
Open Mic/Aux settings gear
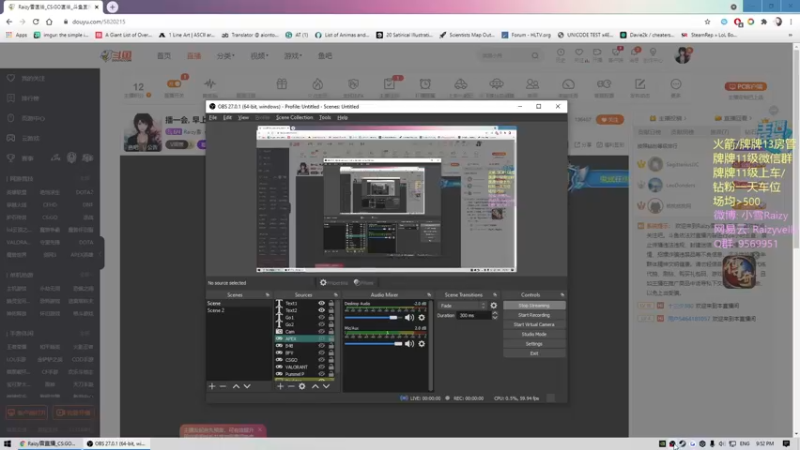[x=421, y=344]
